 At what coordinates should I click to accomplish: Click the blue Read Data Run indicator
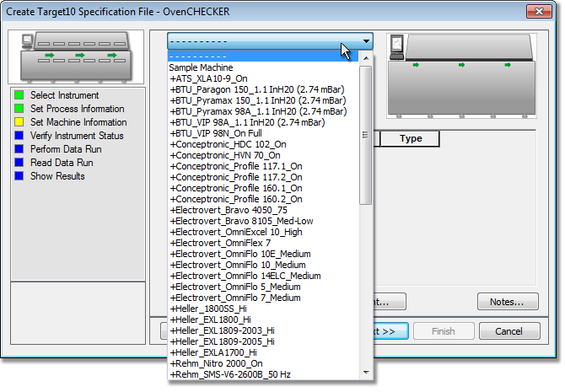click(x=19, y=163)
